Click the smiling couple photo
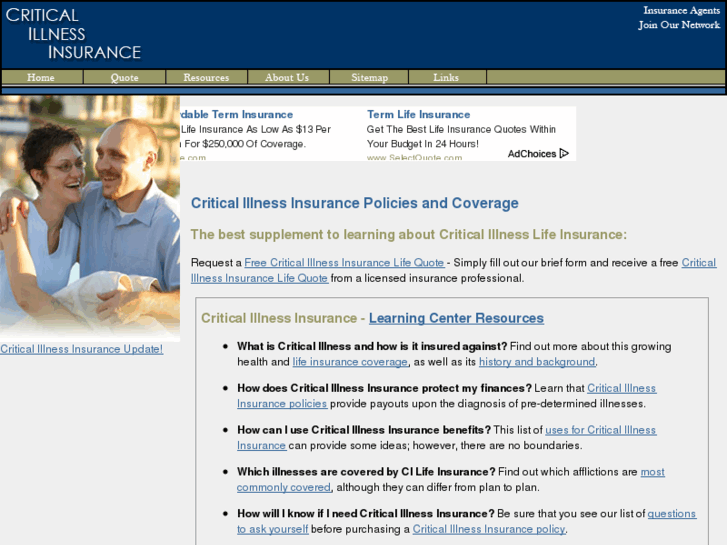This screenshot has height=545, width=727. tap(90, 218)
